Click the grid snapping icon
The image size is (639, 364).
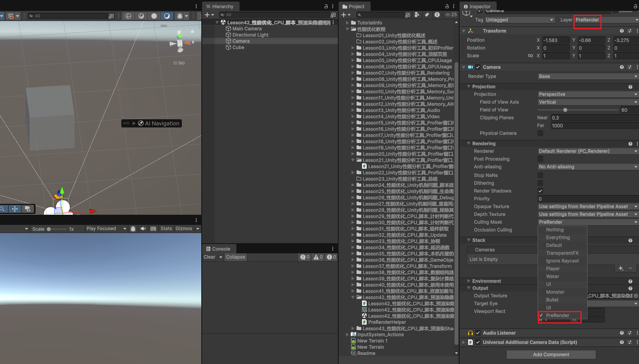coord(11,16)
